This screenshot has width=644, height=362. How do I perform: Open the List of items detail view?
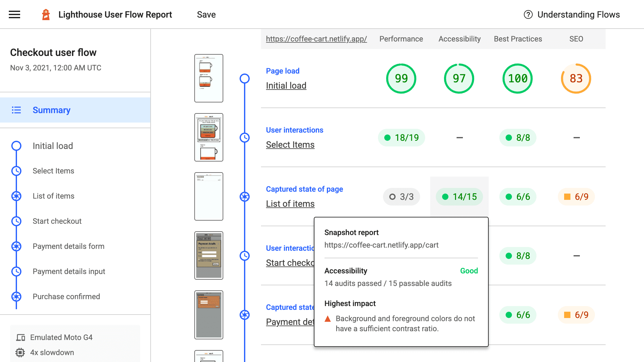tap(290, 204)
